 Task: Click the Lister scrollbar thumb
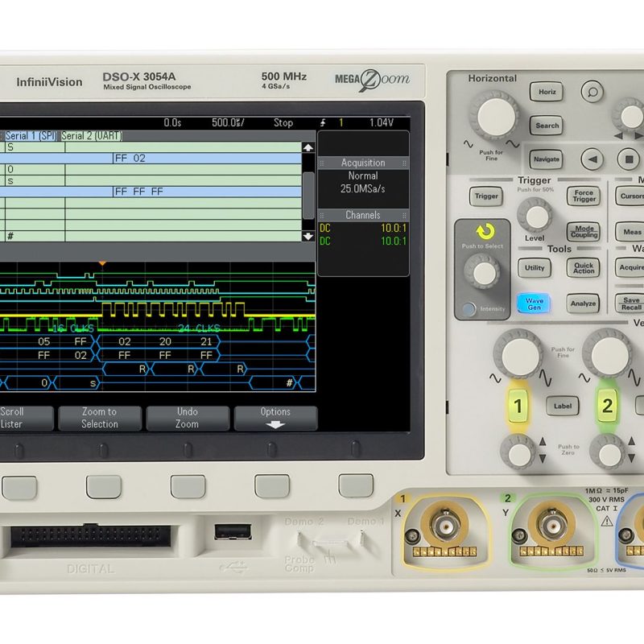tap(308, 196)
